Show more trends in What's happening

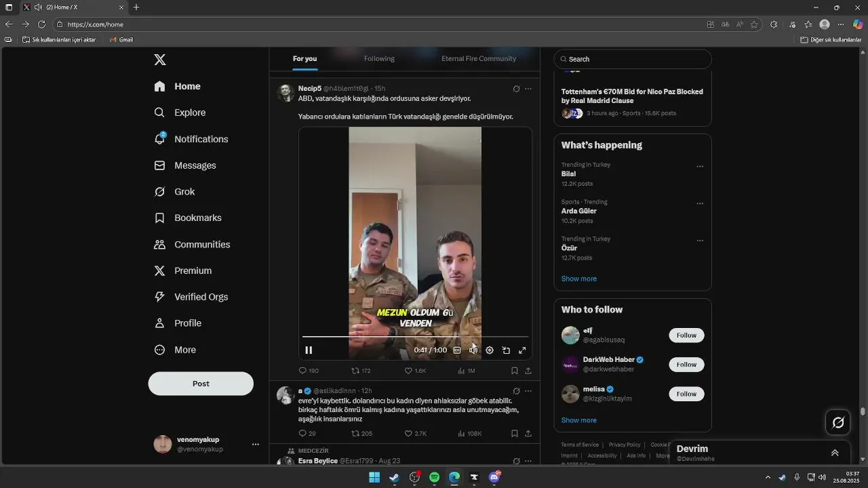point(579,279)
